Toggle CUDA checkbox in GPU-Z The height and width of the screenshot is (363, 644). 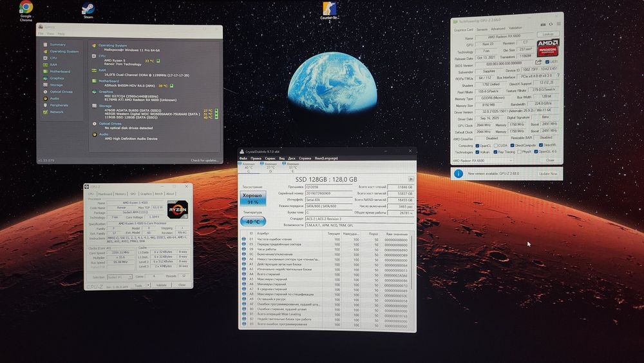pos(496,146)
